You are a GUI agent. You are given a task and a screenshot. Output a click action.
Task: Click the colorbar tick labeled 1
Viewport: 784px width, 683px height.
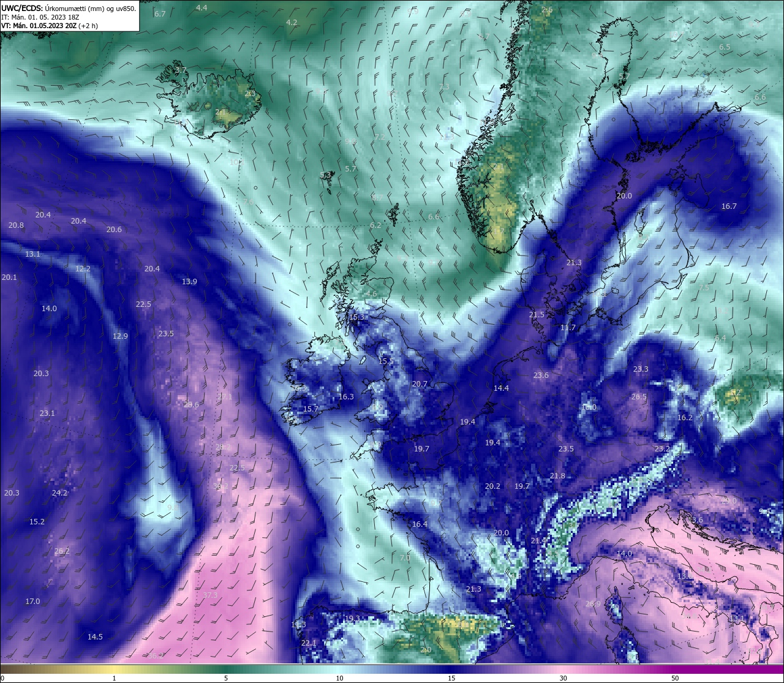(114, 678)
